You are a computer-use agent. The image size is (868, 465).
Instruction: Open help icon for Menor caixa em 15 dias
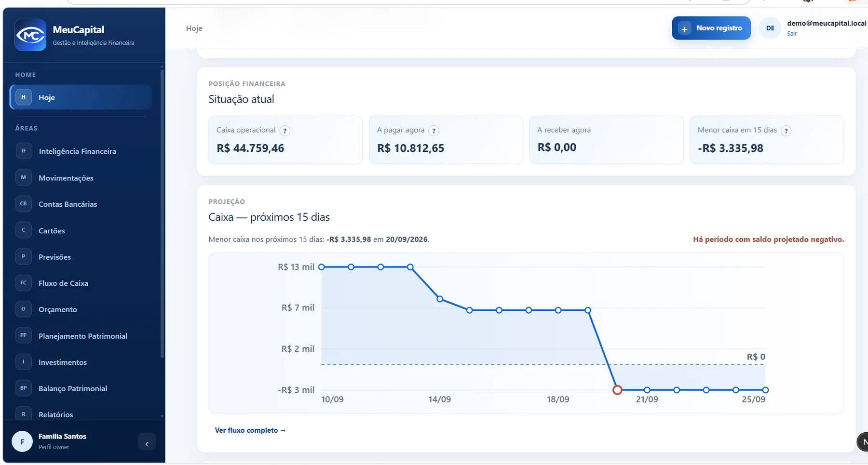786,131
